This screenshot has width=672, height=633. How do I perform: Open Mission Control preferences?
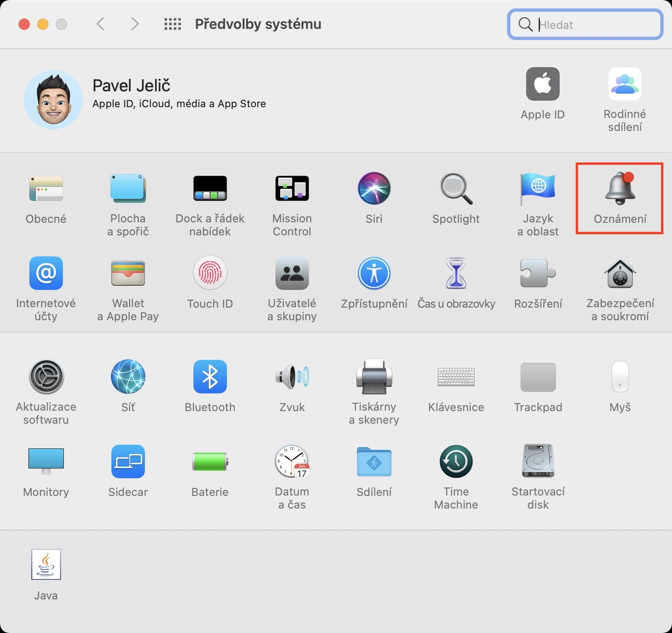(x=292, y=188)
